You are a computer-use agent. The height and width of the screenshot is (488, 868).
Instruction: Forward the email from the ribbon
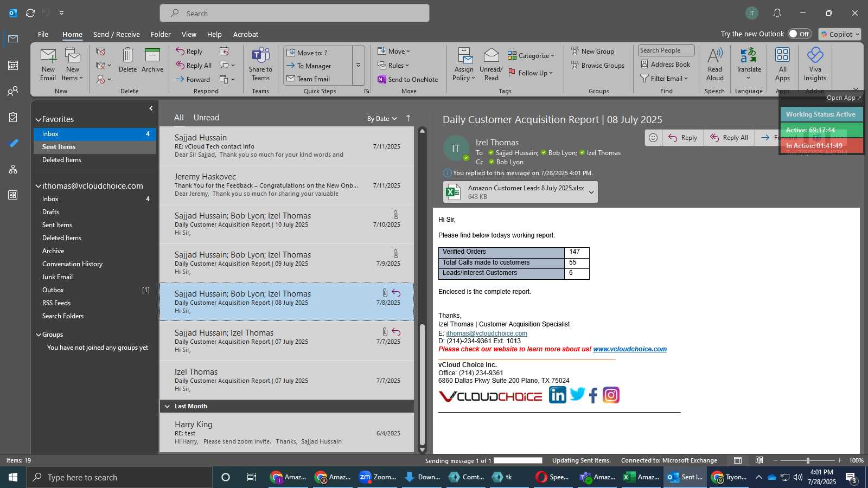193,79
